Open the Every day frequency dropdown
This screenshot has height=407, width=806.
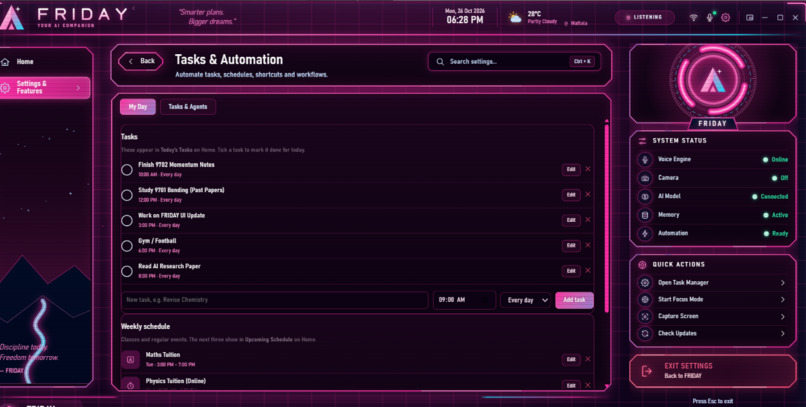(527, 300)
